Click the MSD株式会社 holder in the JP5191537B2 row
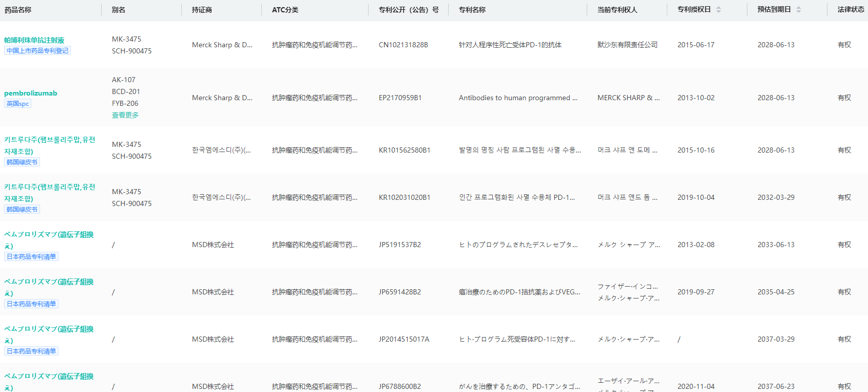Image resolution: width=868 pixels, height=392 pixels. (213, 245)
